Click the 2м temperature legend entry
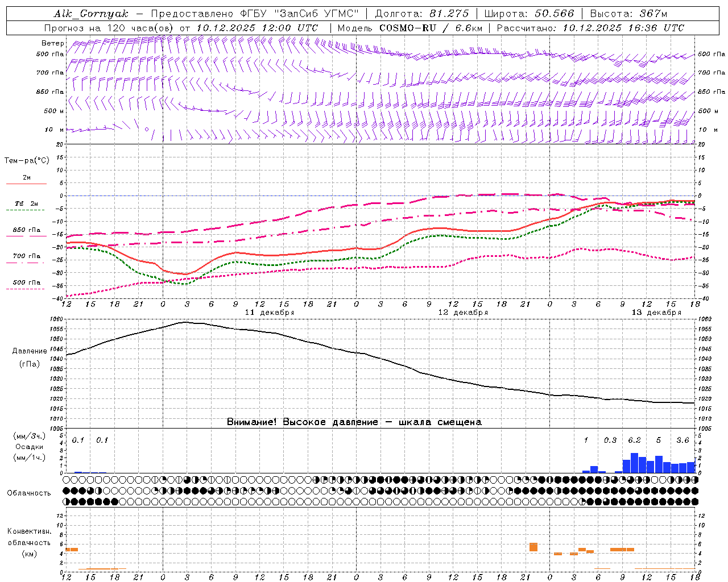728x582 pixels. pyautogui.click(x=27, y=178)
